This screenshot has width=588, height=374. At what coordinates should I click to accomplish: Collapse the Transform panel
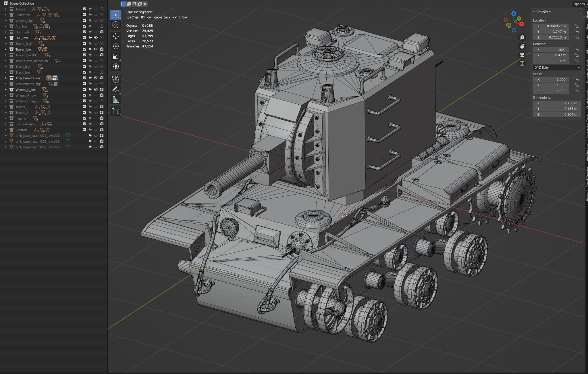point(534,12)
